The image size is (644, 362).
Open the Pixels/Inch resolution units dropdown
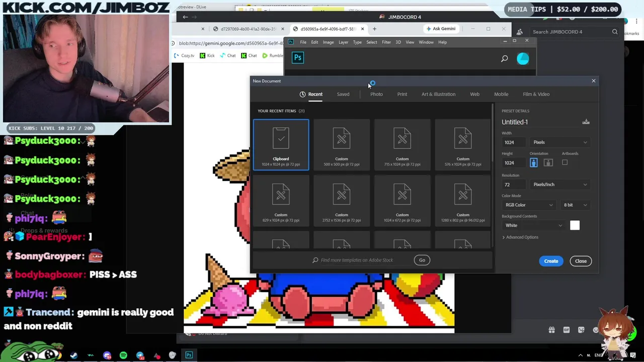pos(559,185)
